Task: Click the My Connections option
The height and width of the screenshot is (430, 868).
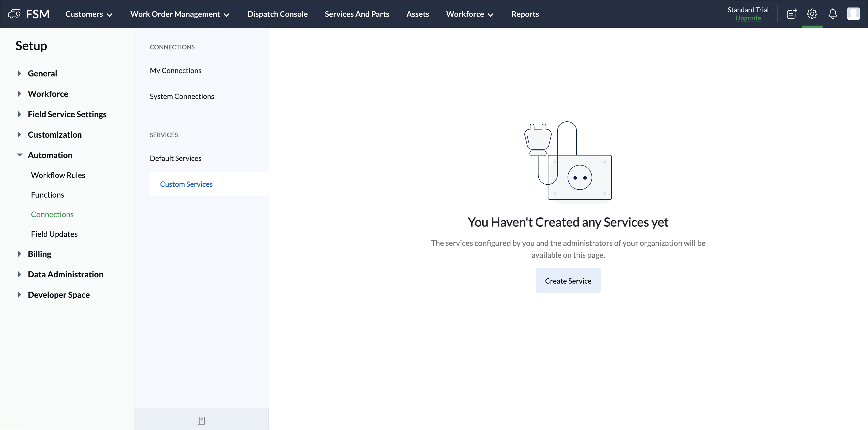Action: [175, 70]
